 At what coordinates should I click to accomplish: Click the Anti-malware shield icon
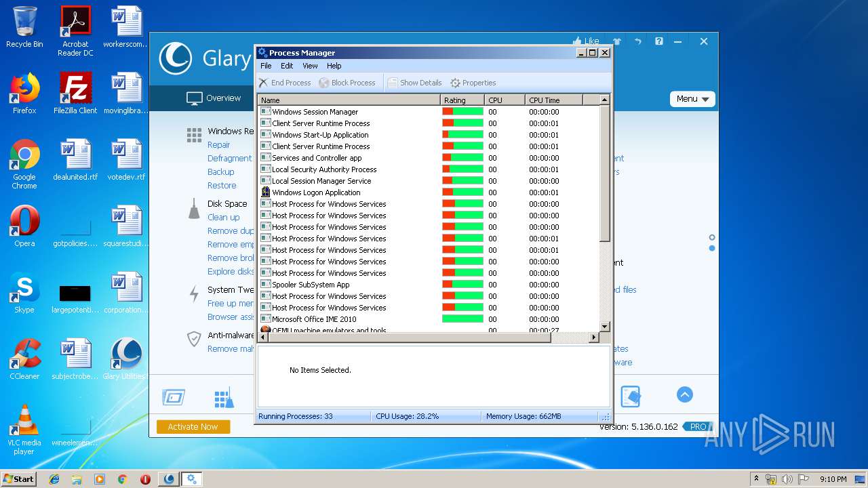(194, 339)
